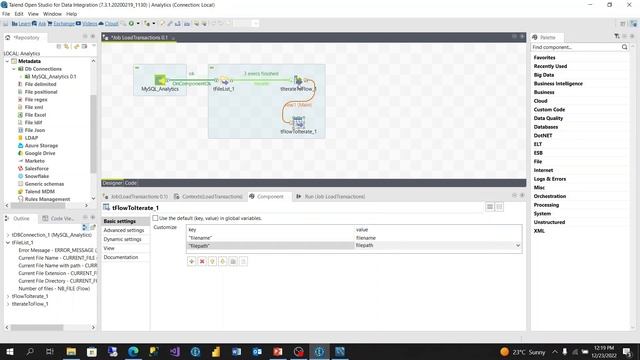Switch to the Code Viewer tab
Screen dimensions: 640x360
pos(58,219)
